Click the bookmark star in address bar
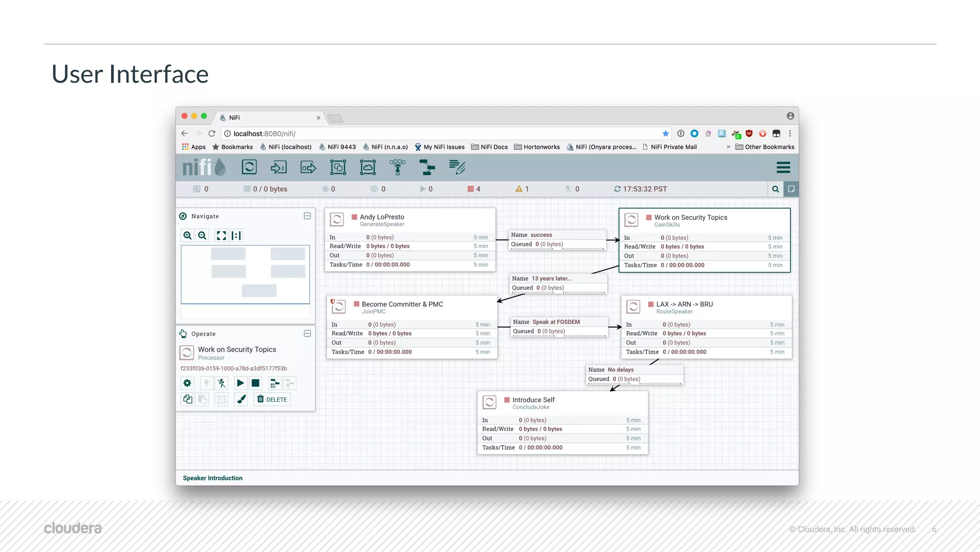 pos(665,134)
